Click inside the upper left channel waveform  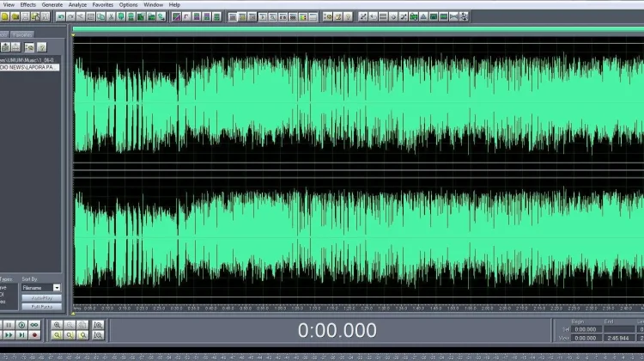coord(358,103)
